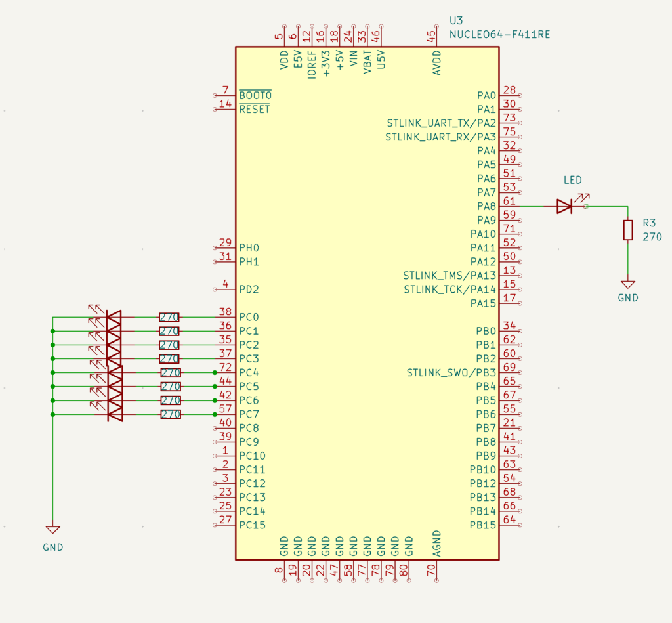The height and width of the screenshot is (623, 672).
Task: Select the 270 resistor on the PC3 line
Action: point(169,358)
